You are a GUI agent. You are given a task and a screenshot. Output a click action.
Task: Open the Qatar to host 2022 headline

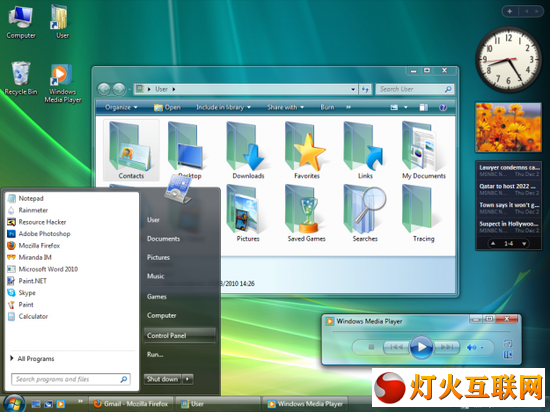tap(508, 186)
